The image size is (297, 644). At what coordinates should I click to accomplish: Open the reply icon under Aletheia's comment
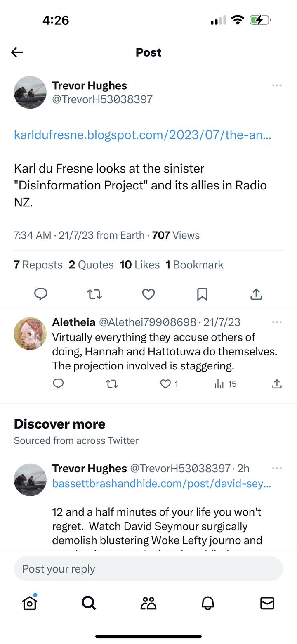(59, 384)
